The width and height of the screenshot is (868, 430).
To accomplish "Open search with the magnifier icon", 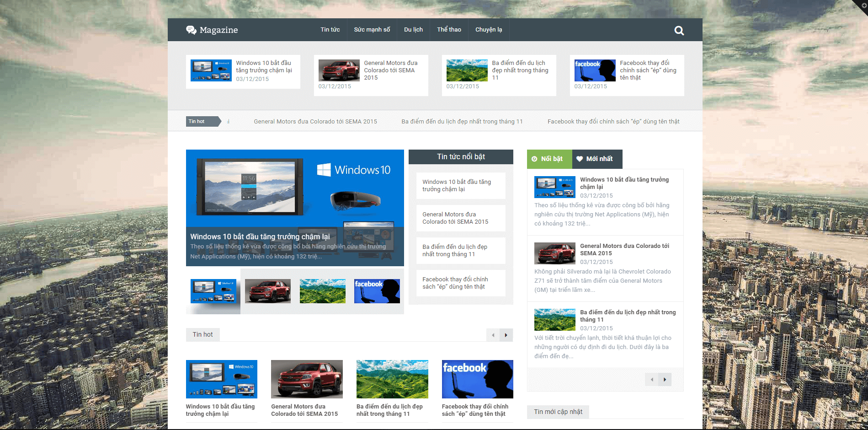I will [679, 31].
